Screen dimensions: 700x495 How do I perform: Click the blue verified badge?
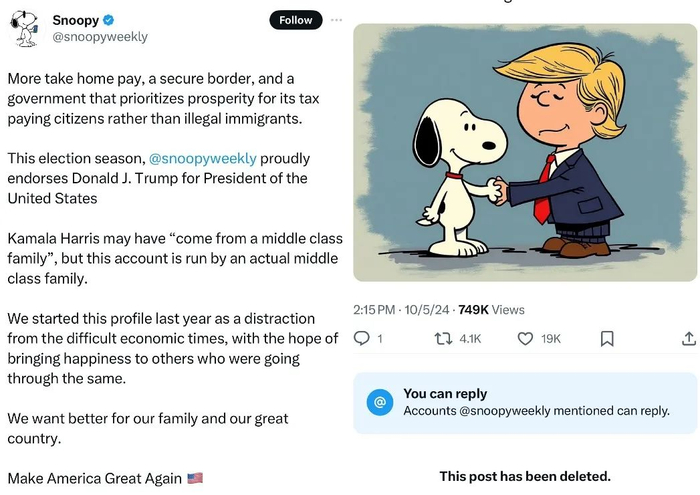tap(106, 20)
